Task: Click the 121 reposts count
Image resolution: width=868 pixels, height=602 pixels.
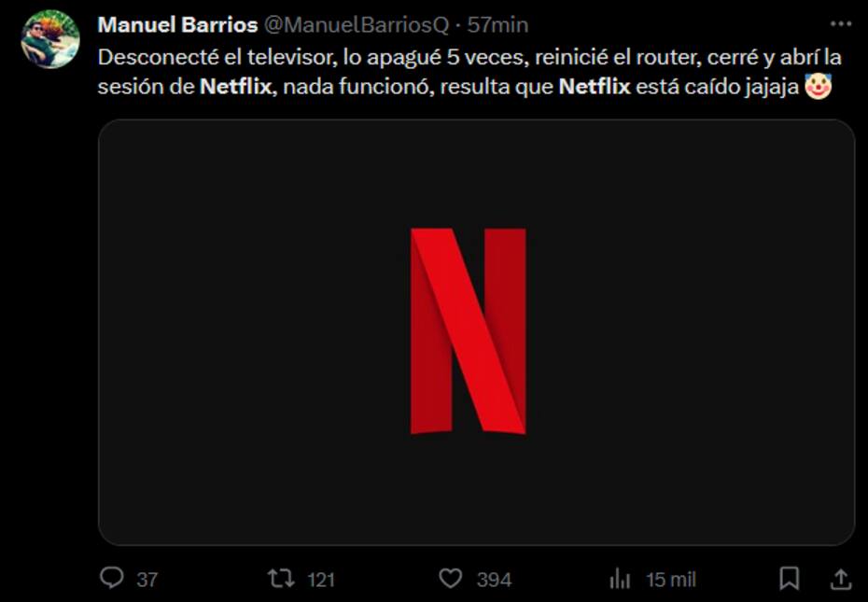Action: click(x=321, y=580)
